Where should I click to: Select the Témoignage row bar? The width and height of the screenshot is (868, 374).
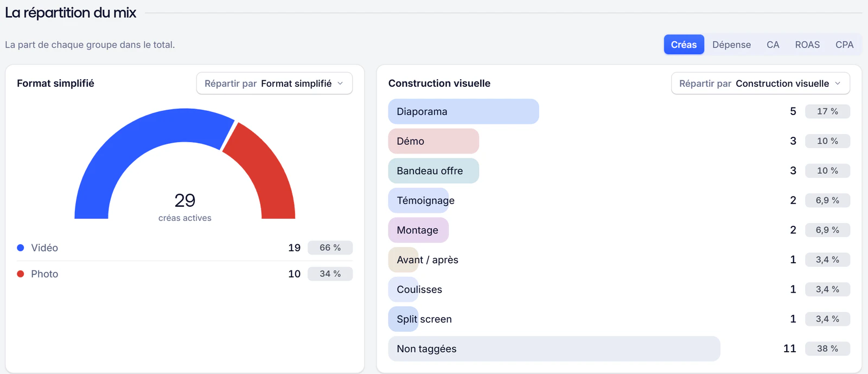point(418,200)
